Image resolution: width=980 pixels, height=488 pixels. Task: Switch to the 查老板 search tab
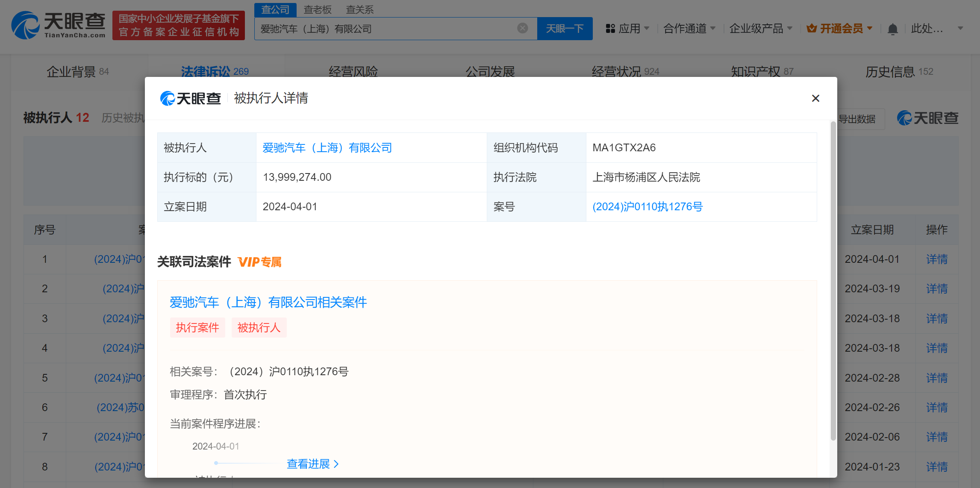click(317, 9)
